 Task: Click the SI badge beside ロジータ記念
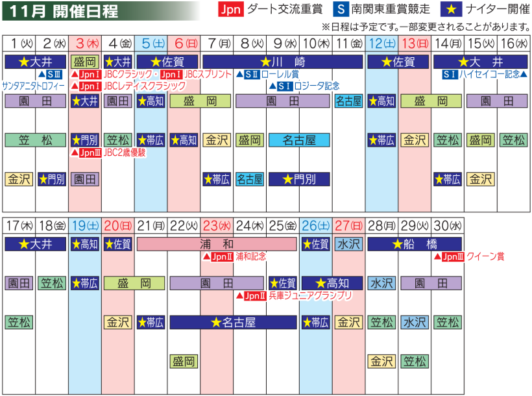284,86
